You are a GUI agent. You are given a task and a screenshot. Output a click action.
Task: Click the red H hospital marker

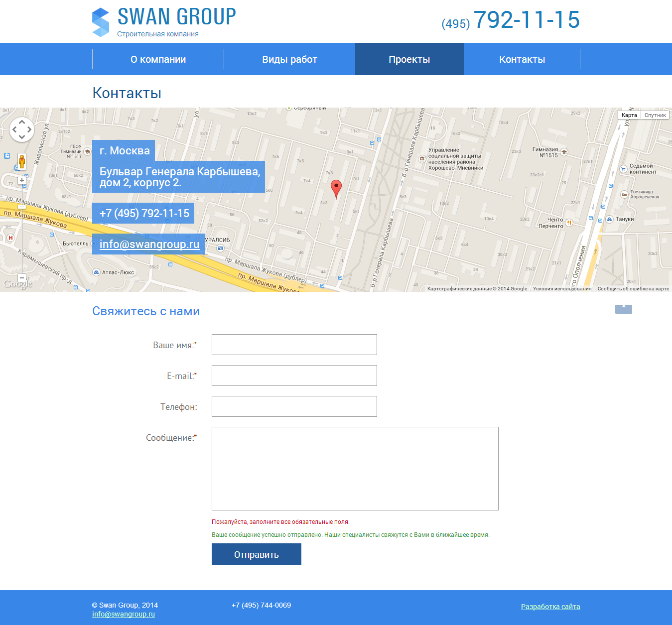[x=10, y=238]
